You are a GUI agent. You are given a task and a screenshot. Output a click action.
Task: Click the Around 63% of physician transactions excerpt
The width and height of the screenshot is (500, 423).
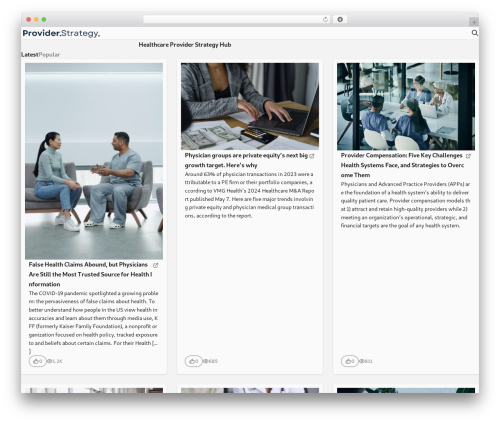pyautogui.click(x=249, y=195)
